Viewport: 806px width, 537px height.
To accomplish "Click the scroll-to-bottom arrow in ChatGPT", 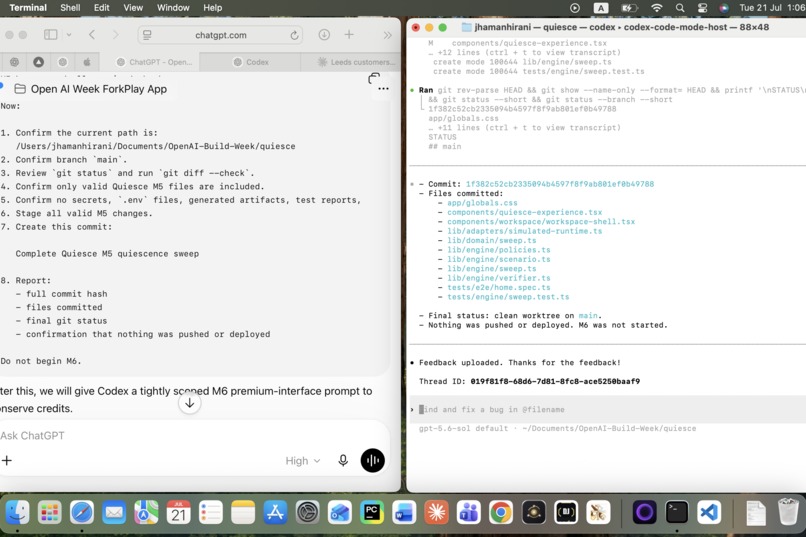I will 189,403.
